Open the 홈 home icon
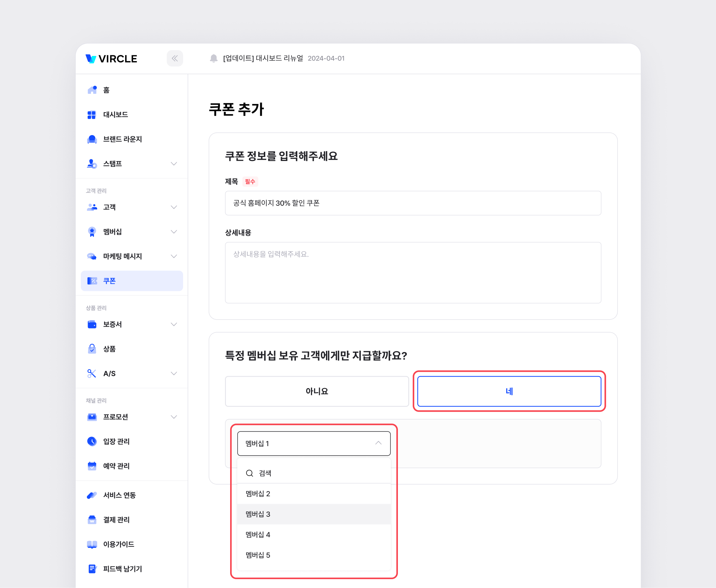 (92, 90)
